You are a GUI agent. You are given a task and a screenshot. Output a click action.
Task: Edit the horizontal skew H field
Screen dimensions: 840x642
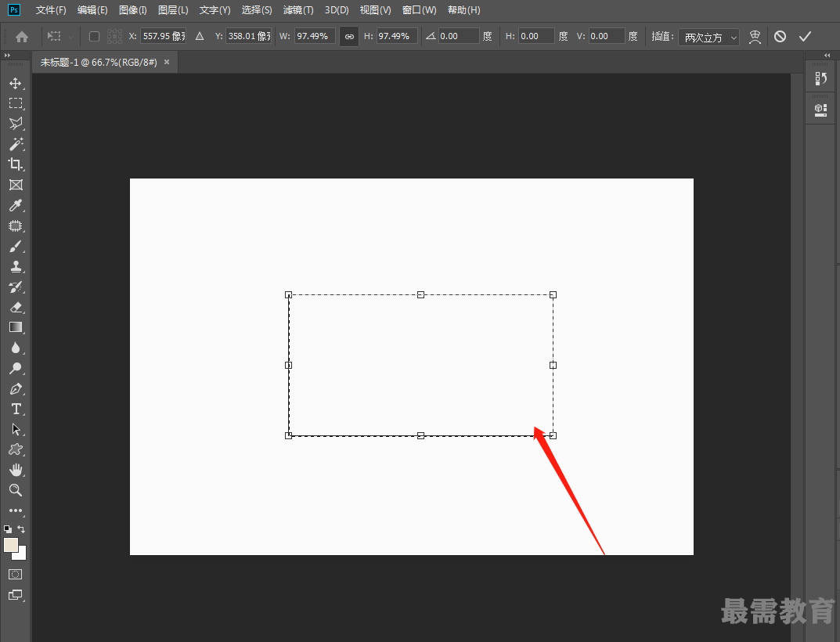click(536, 36)
